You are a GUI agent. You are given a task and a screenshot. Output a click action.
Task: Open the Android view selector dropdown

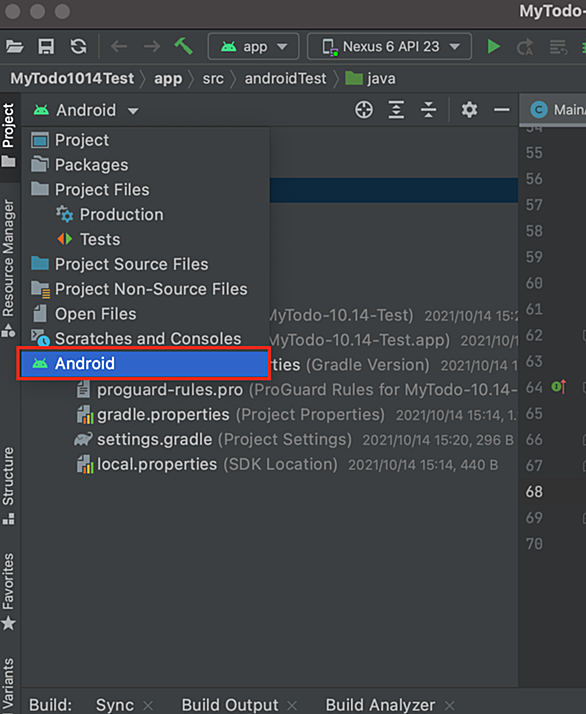pyautogui.click(x=86, y=110)
